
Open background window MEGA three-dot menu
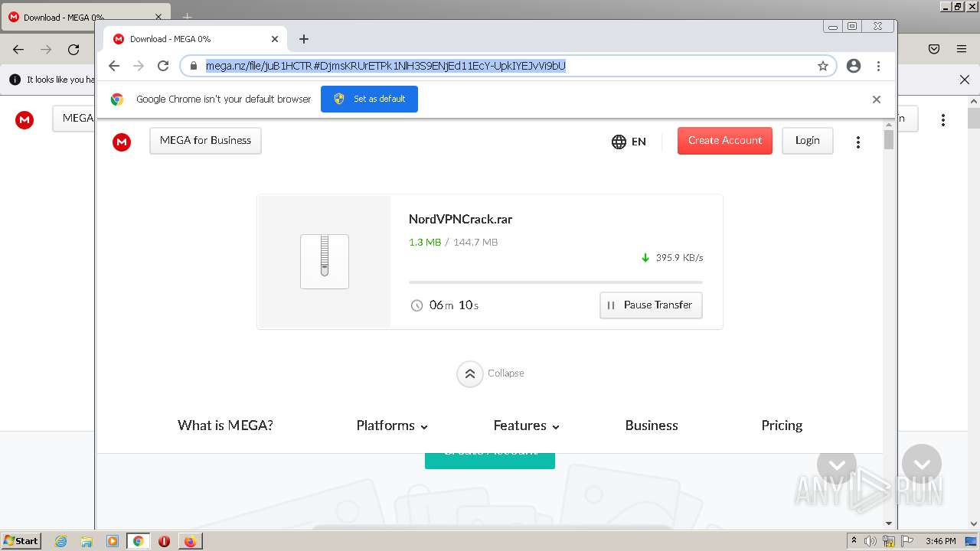coord(943,120)
